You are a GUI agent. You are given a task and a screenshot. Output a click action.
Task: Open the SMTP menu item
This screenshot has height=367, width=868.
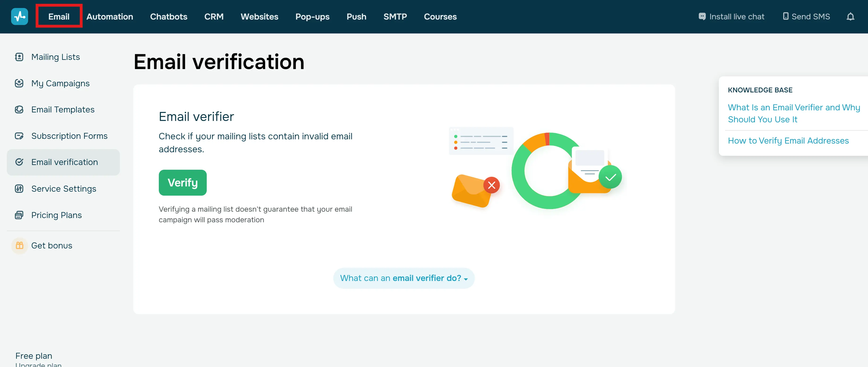point(395,16)
